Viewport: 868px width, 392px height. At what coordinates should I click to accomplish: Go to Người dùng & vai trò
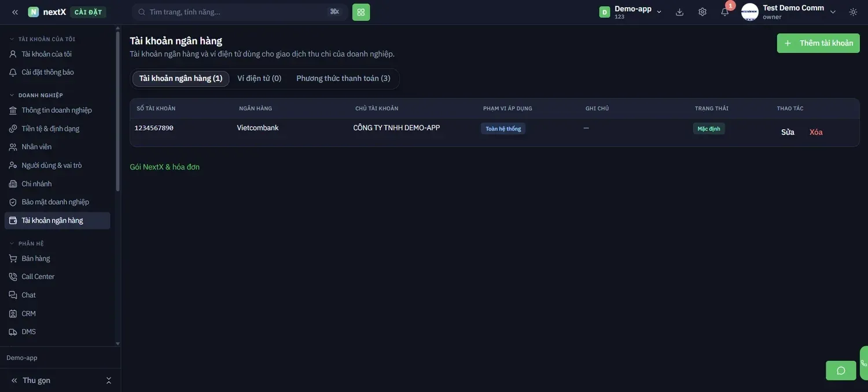pyautogui.click(x=57, y=165)
